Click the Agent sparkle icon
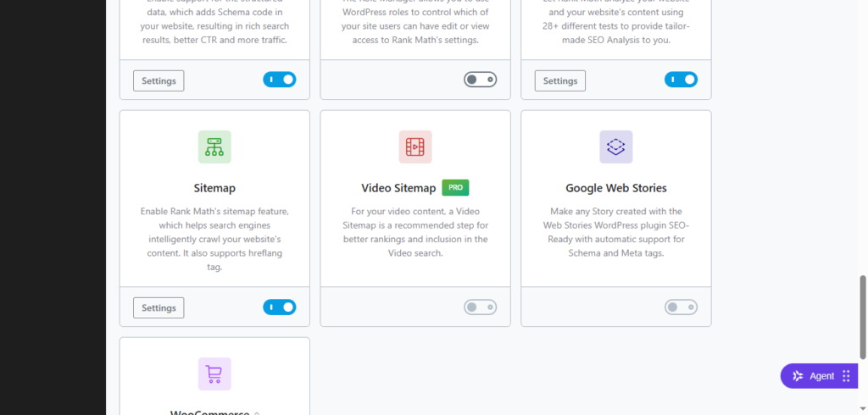 pyautogui.click(x=798, y=376)
